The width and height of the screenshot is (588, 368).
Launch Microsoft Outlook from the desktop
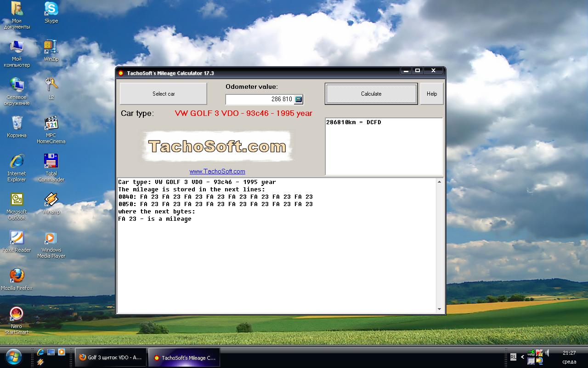pos(17,207)
